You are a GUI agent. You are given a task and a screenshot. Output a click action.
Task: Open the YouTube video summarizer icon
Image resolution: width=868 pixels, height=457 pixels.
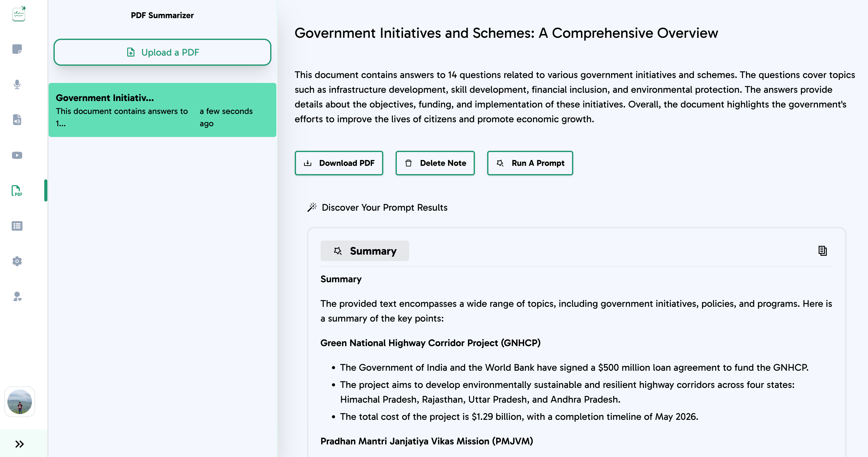tap(17, 155)
